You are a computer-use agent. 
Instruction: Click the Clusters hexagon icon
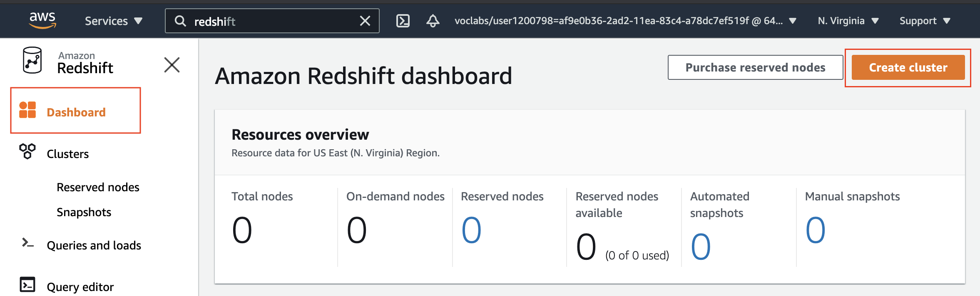pos(27,151)
